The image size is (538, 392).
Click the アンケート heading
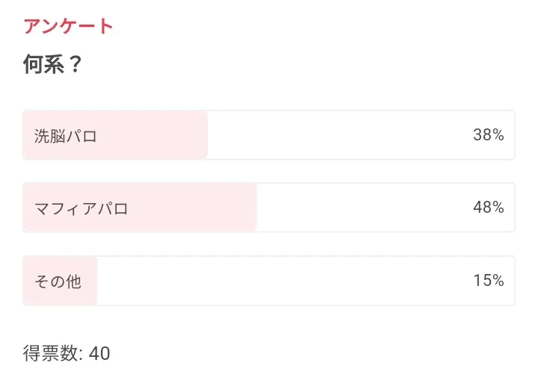point(68,26)
